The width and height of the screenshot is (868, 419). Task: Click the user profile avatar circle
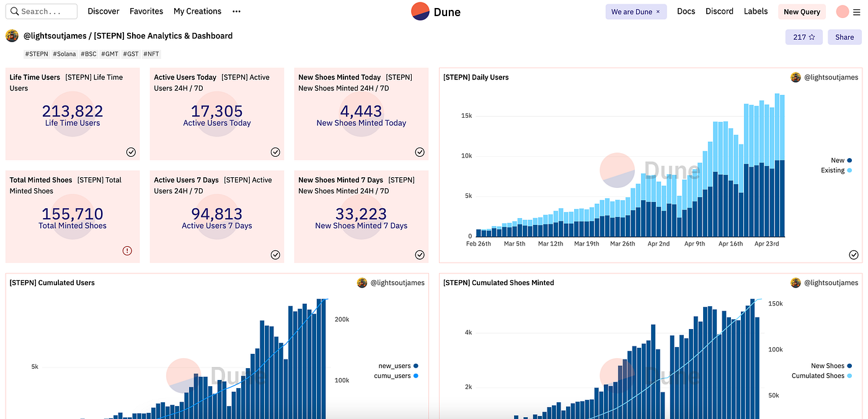click(842, 11)
